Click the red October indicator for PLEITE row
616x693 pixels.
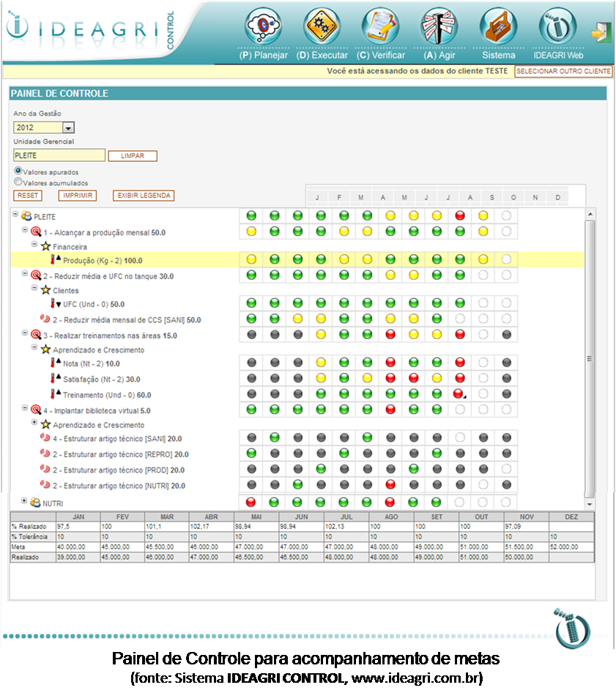460,215
